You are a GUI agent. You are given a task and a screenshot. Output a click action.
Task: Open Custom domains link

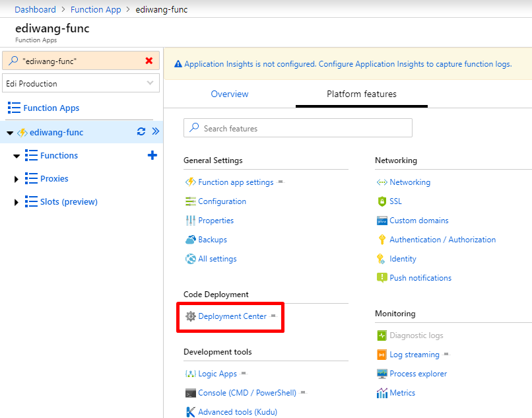tap(419, 221)
